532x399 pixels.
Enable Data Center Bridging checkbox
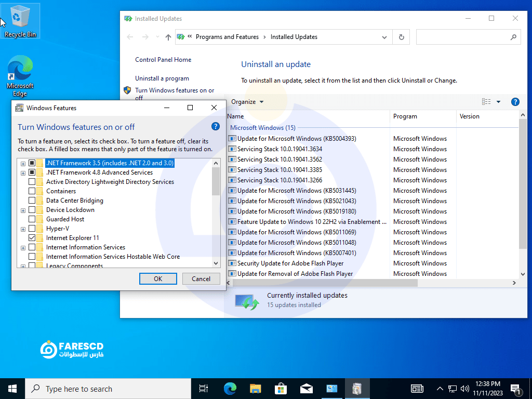point(32,200)
